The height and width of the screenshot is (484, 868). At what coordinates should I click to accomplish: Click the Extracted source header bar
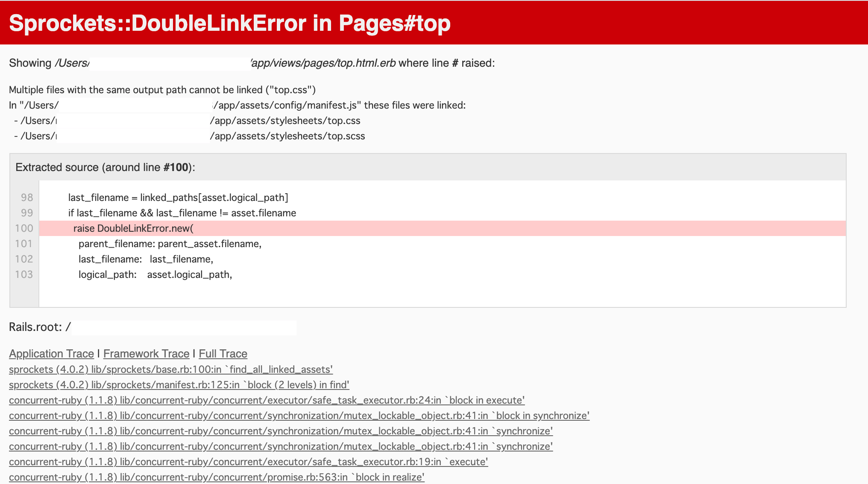tap(105, 167)
